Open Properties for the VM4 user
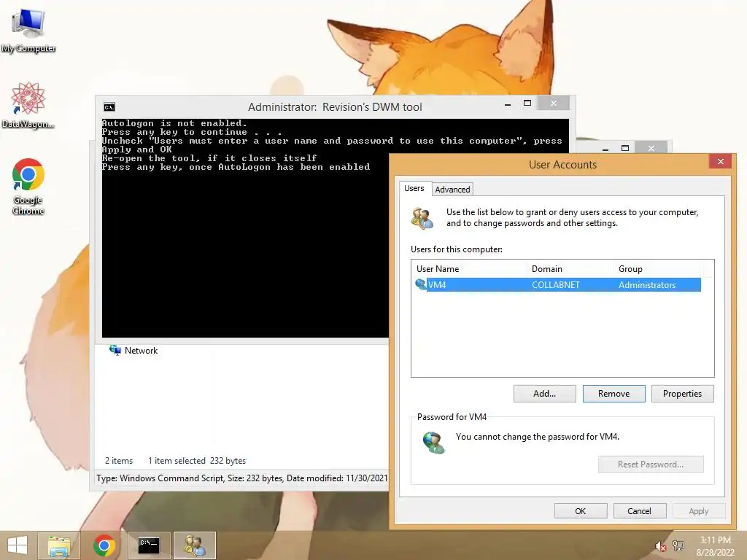This screenshot has height=560, width=747. 682,394
